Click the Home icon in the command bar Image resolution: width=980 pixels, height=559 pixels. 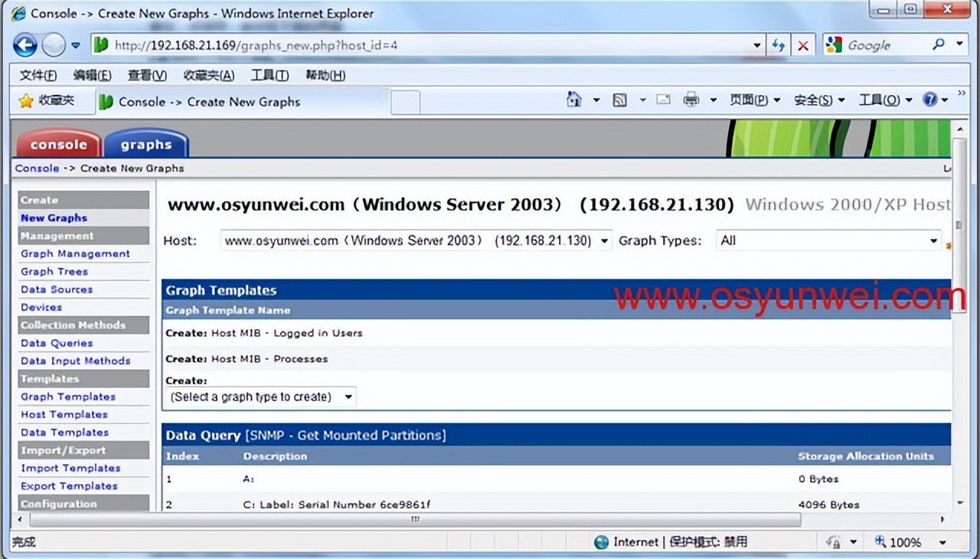click(573, 100)
